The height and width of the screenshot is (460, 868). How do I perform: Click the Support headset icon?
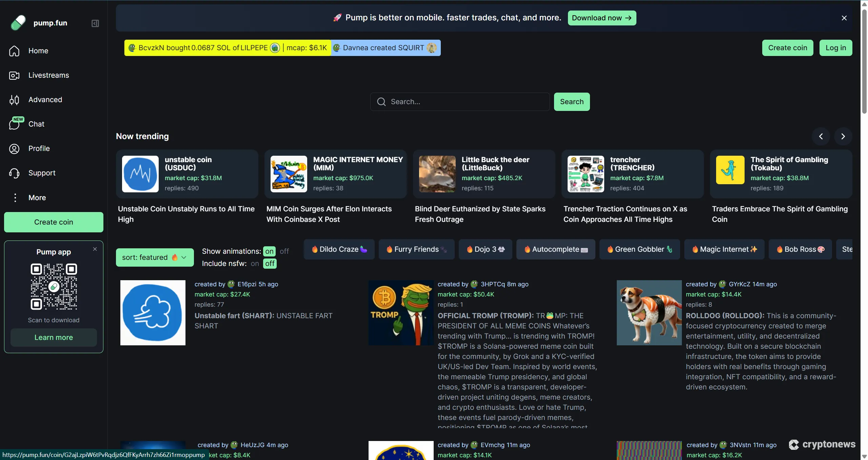click(x=14, y=173)
